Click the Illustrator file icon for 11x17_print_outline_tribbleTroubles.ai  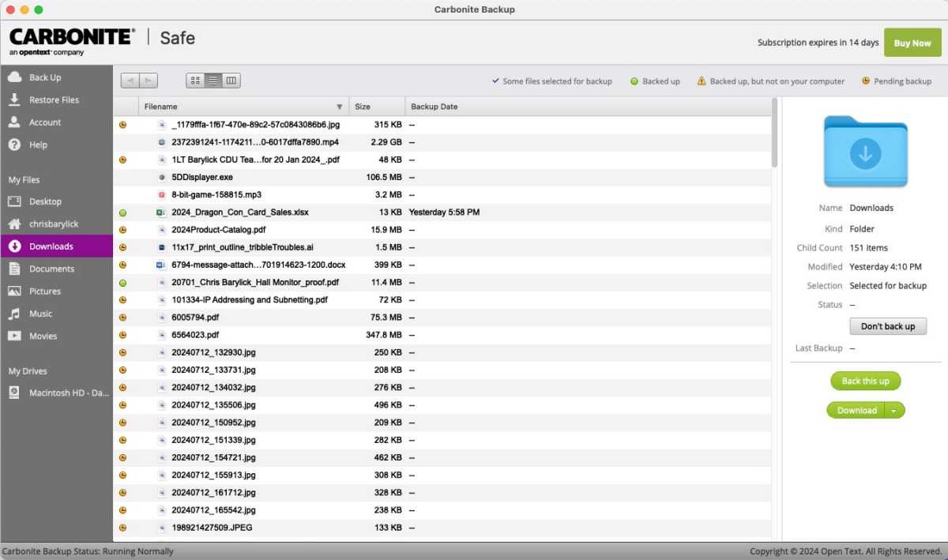tap(161, 247)
